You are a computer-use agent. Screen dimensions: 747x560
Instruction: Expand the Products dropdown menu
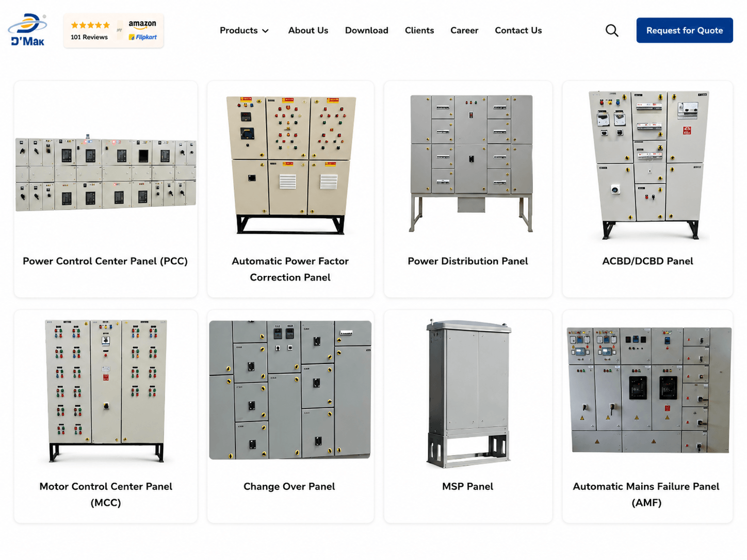click(x=244, y=30)
